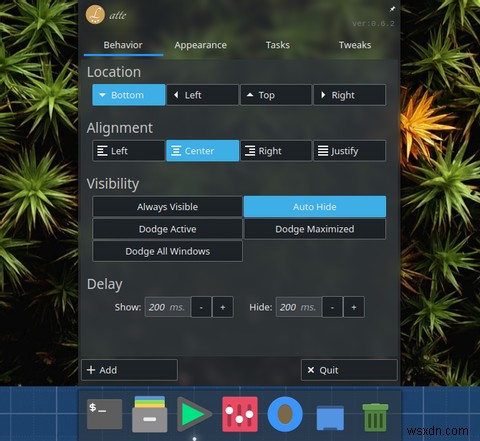Switch to the Behavior tab

[x=123, y=45]
